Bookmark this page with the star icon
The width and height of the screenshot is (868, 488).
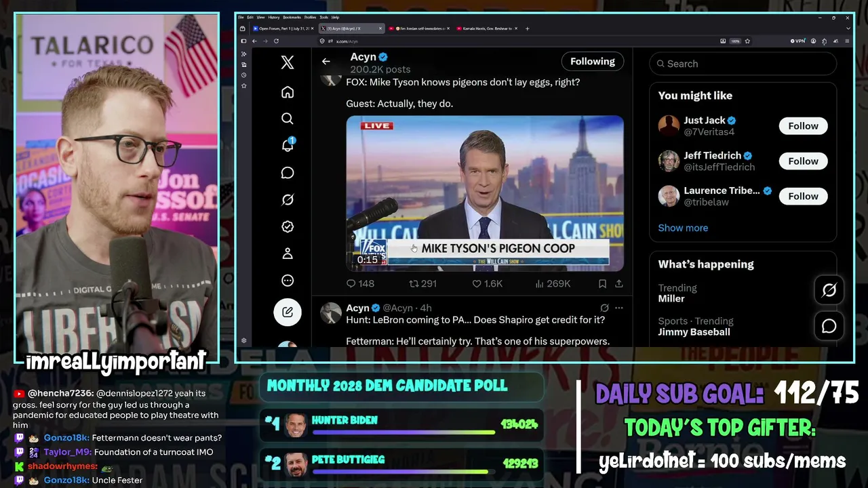click(x=747, y=41)
